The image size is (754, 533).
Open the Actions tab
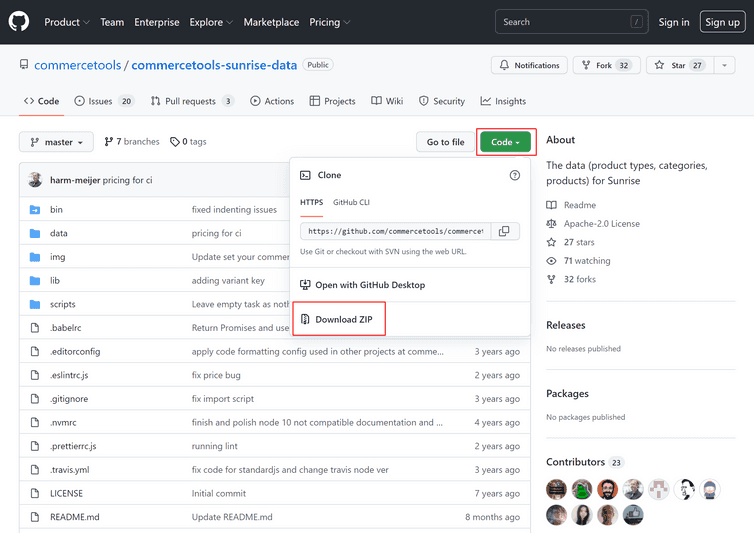(x=272, y=101)
